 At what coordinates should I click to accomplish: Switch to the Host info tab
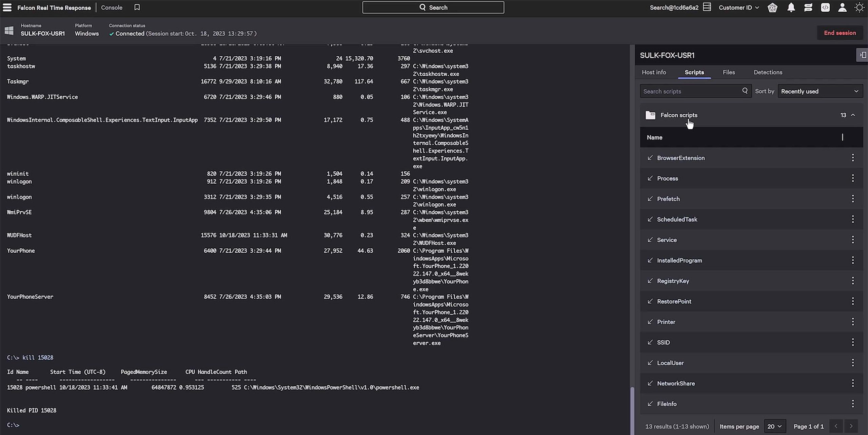point(654,72)
